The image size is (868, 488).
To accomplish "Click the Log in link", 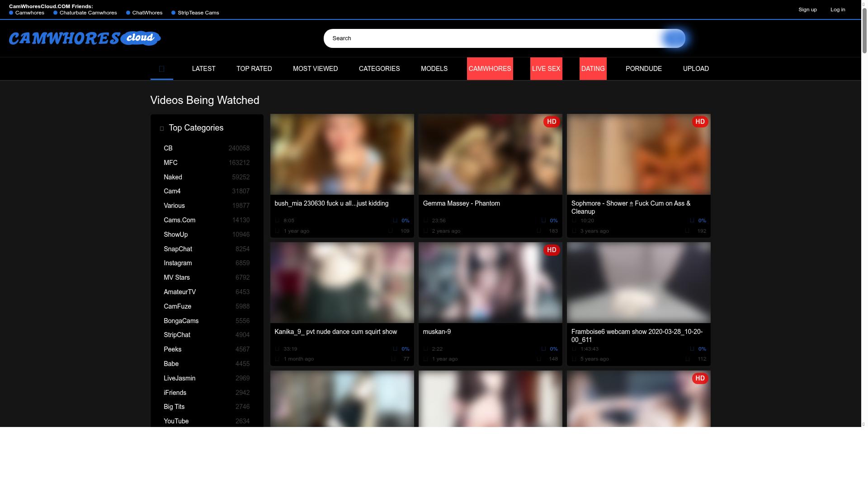I will tap(837, 9).
